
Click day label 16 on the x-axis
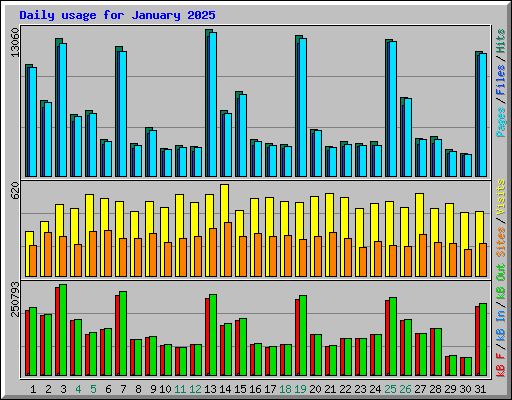255,389
